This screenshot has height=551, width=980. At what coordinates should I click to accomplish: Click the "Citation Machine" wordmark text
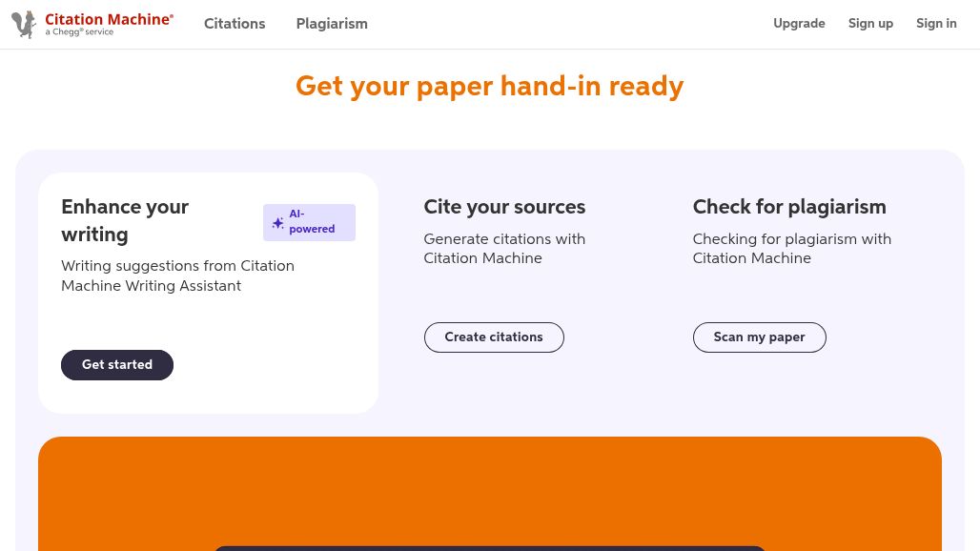pyautogui.click(x=109, y=19)
